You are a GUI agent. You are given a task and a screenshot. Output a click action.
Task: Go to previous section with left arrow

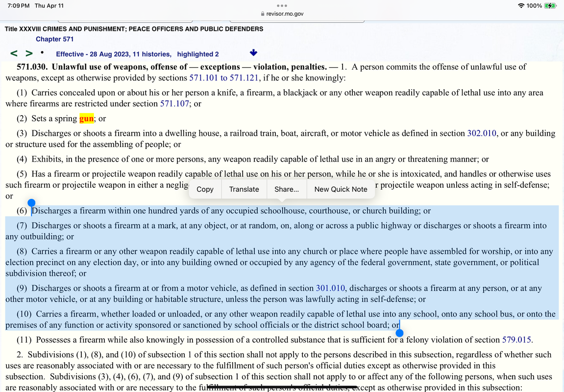(14, 53)
